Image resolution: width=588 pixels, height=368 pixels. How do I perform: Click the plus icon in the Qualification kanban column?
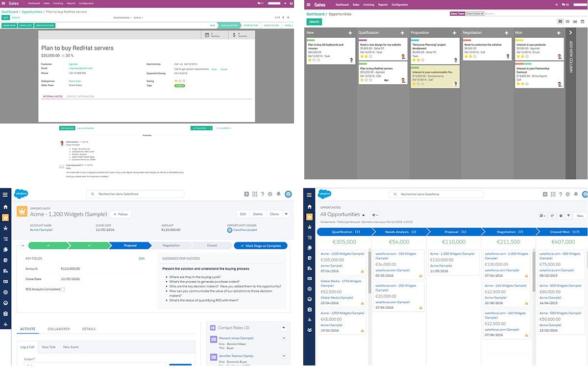click(x=402, y=33)
